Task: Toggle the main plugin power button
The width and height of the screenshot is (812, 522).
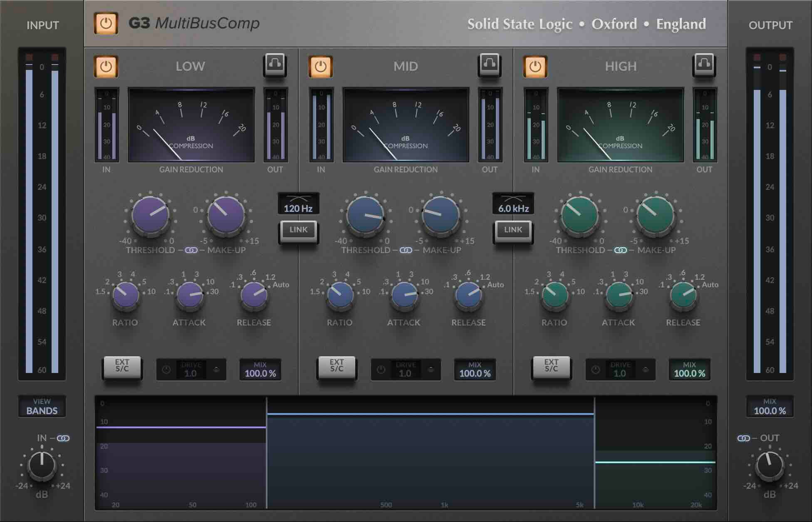Action: click(x=106, y=23)
